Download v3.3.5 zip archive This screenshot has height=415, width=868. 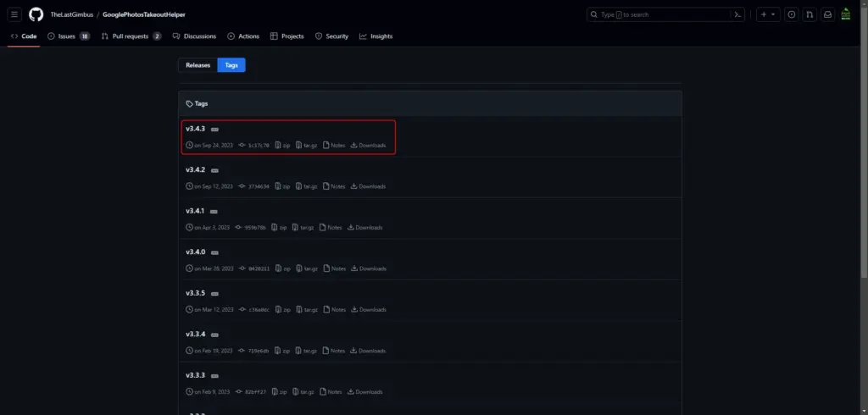pyautogui.click(x=283, y=310)
